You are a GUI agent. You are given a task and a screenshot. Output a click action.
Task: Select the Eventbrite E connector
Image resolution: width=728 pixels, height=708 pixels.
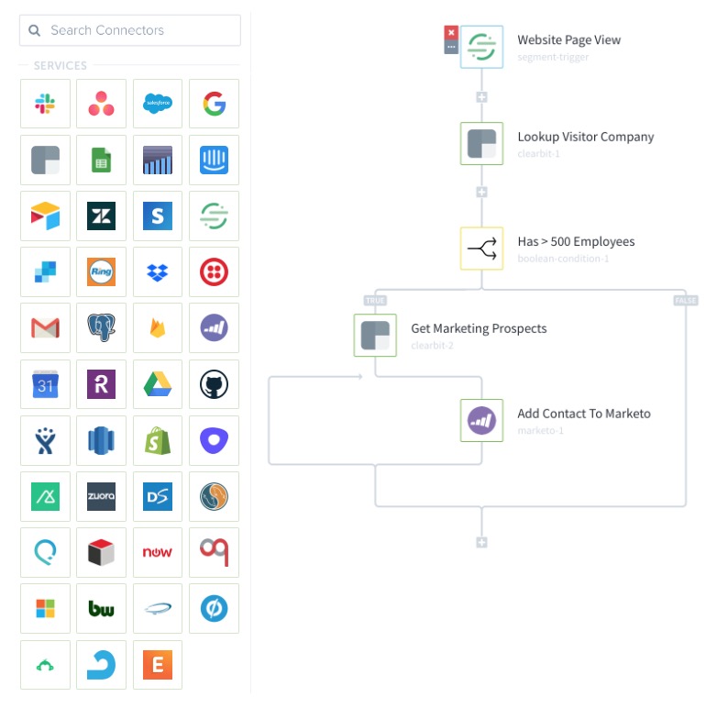(x=158, y=665)
